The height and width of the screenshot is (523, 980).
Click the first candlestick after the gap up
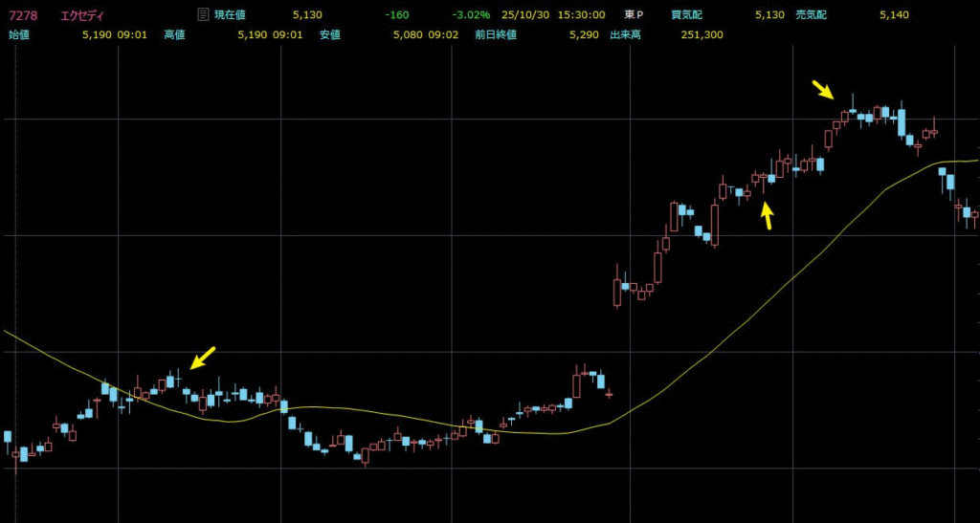[617, 292]
